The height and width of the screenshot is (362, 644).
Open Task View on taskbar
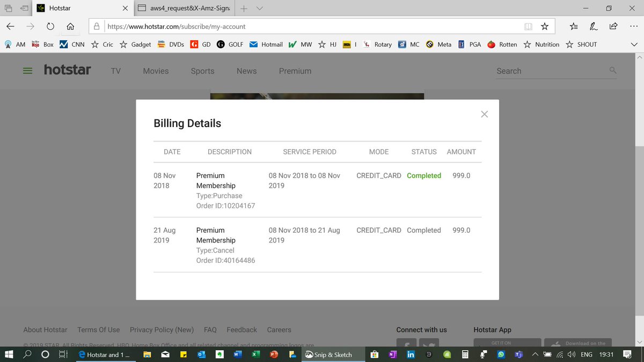click(63, 354)
